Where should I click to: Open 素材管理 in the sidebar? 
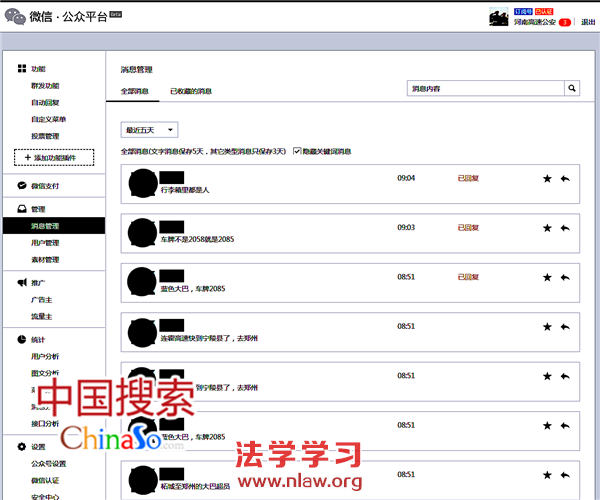45,260
